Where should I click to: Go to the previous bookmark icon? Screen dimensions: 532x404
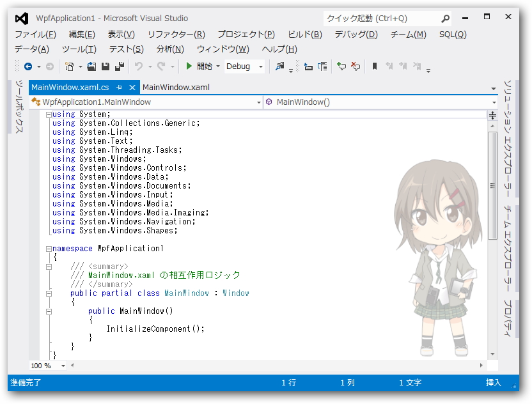[x=389, y=66]
